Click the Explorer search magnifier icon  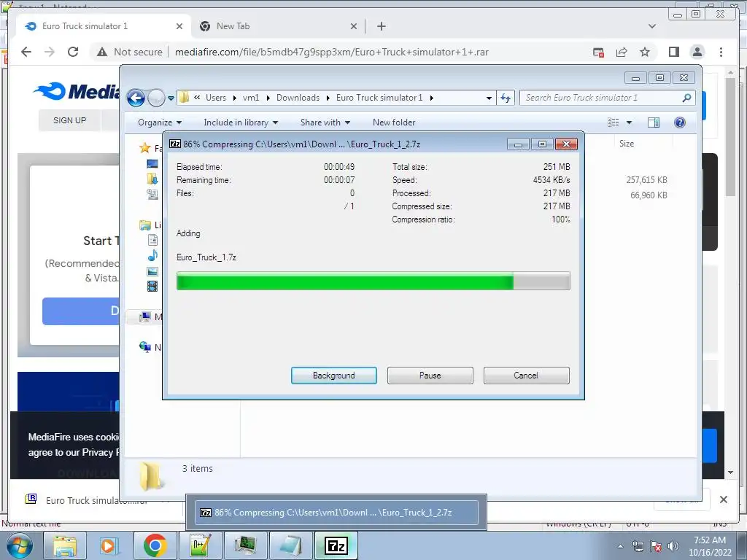[x=686, y=98]
